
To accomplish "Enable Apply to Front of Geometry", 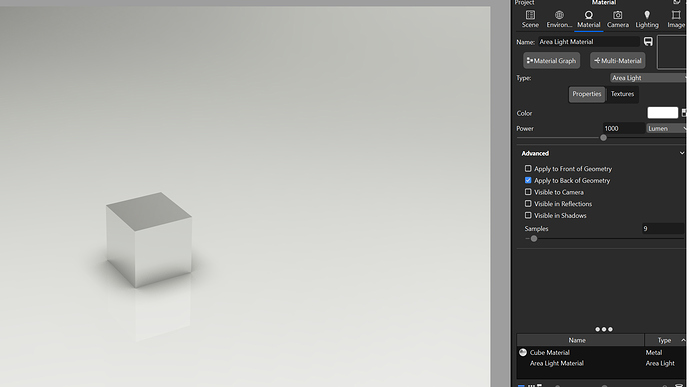I will coord(528,169).
